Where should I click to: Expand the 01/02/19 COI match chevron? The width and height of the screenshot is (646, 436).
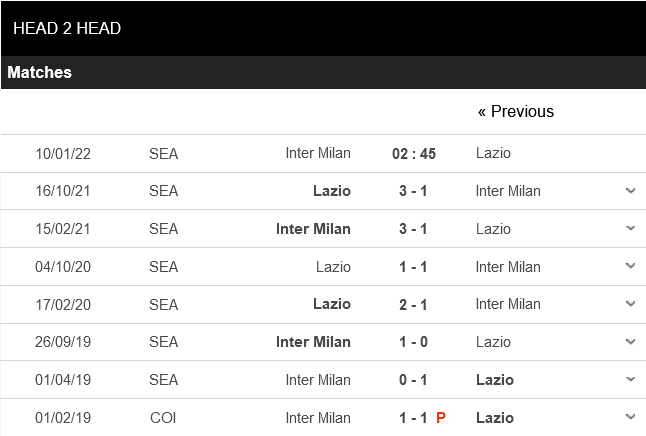[x=630, y=417]
